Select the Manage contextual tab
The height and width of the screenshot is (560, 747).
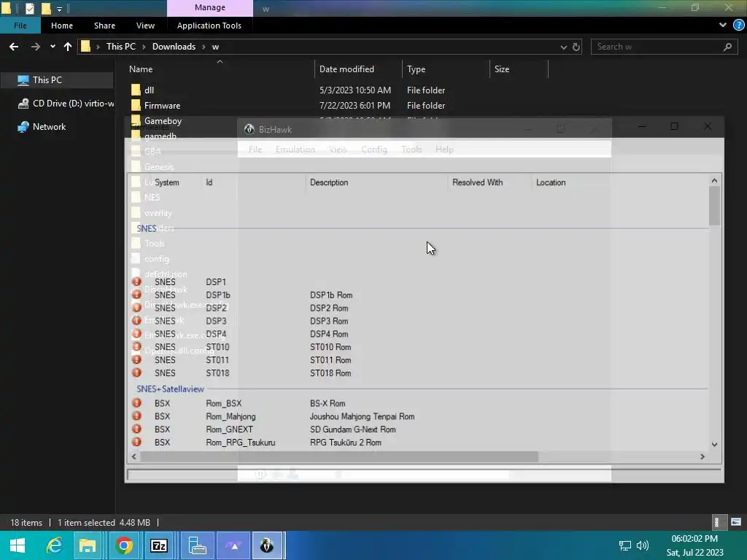[x=209, y=7]
